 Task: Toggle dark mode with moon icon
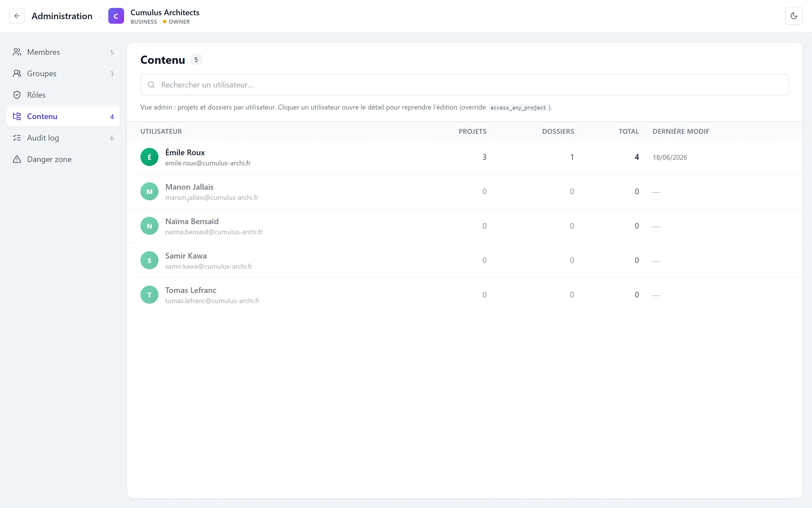pos(794,16)
